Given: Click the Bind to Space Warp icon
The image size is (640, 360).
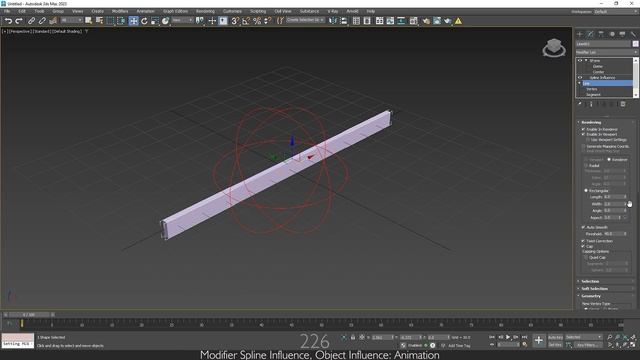Looking at the screenshot, I should pyautogui.click(x=53, y=21).
